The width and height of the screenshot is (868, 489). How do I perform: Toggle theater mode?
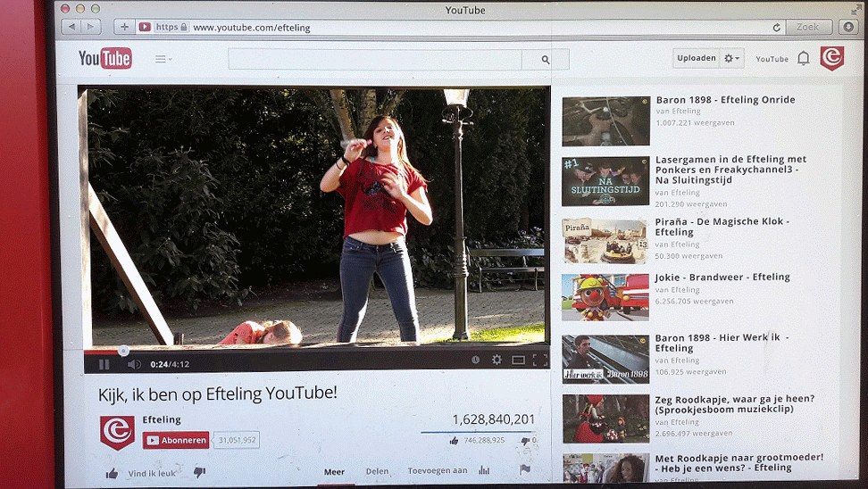(x=518, y=361)
